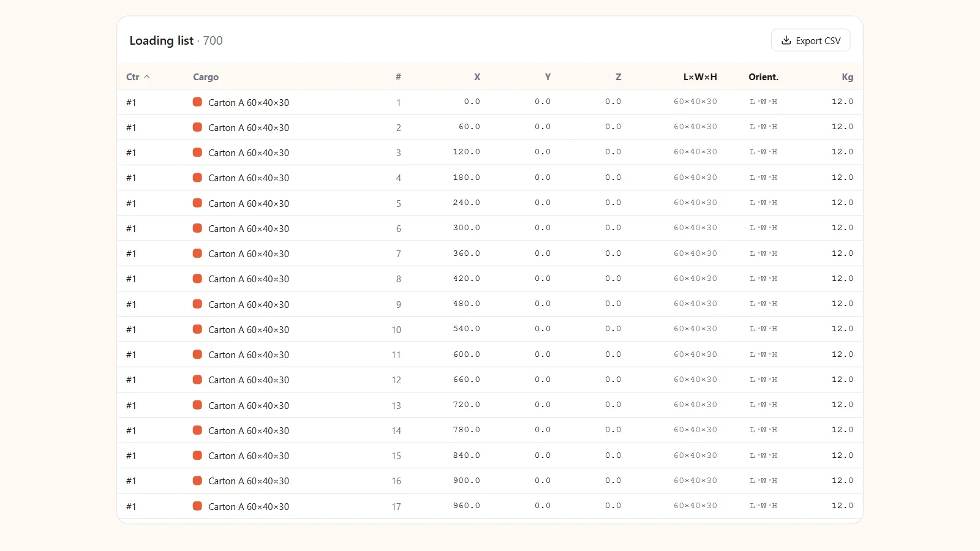Click the orange swatch in row 9

[x=197, y=304]
